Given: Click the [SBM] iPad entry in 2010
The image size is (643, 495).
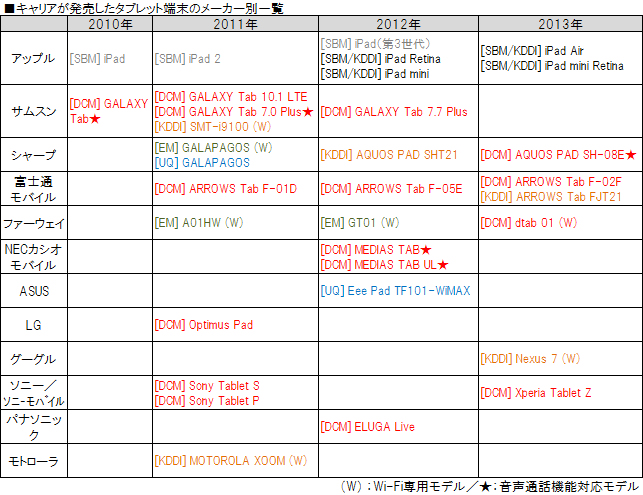Looking at the screenshot, I should [97, 59].
